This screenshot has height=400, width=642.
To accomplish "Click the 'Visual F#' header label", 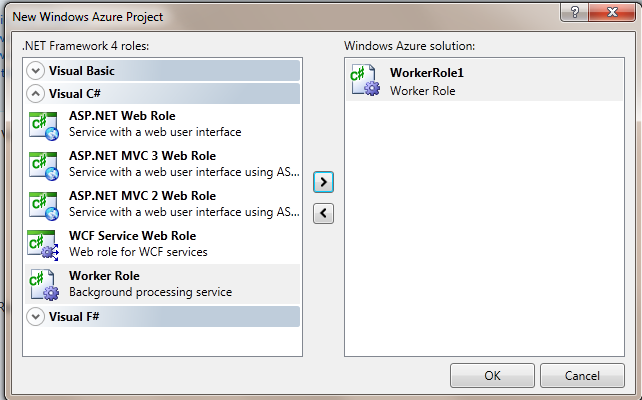I will click(74, 316).
